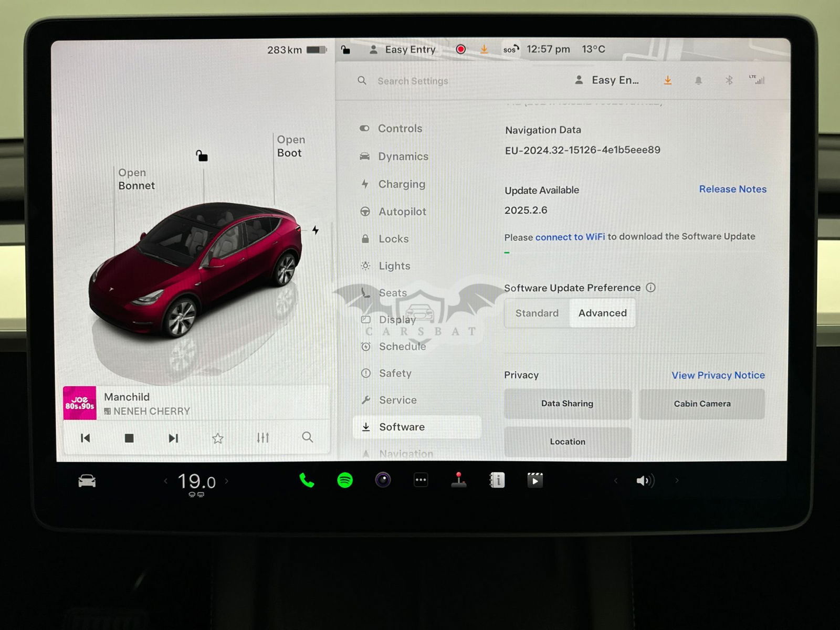The height and width of the screenshot is (630, 840).
Task: Open the all apps three-dot menu
Action: pos(421,480)
